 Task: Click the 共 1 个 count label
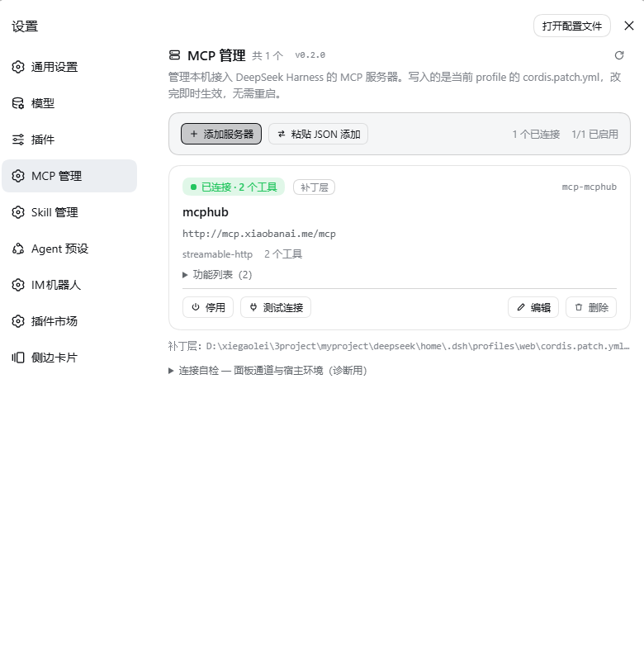point(268,55)
